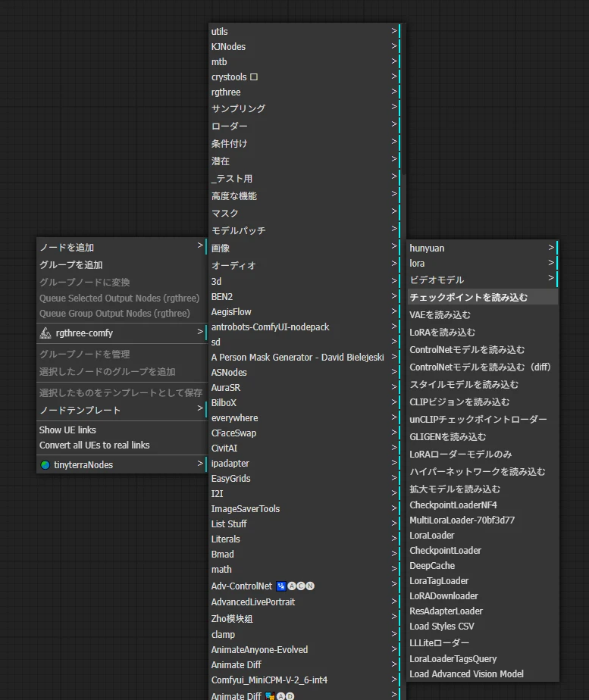Expand the ローダー category arrow
The image size is (589, 700).
coord(394,124)
